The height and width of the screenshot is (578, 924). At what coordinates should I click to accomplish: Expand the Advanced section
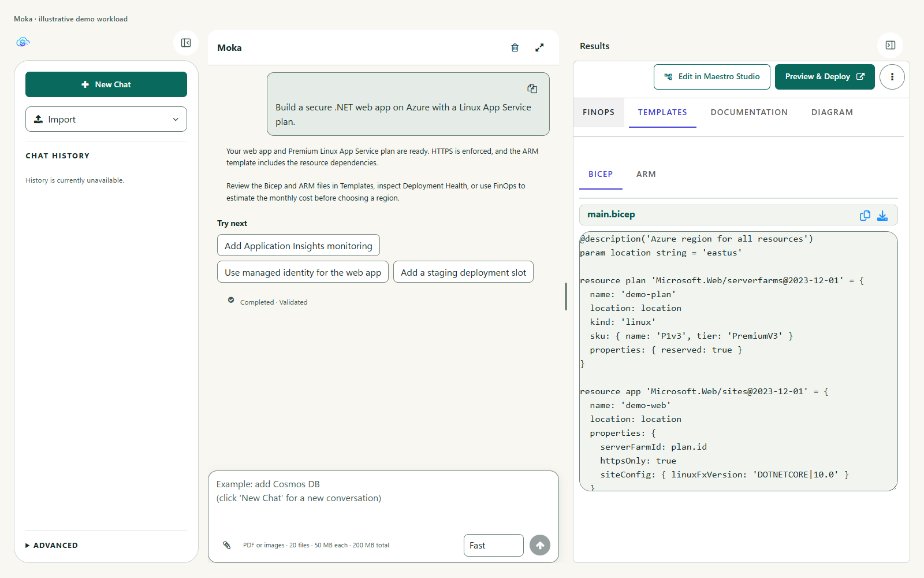point(52,545)
